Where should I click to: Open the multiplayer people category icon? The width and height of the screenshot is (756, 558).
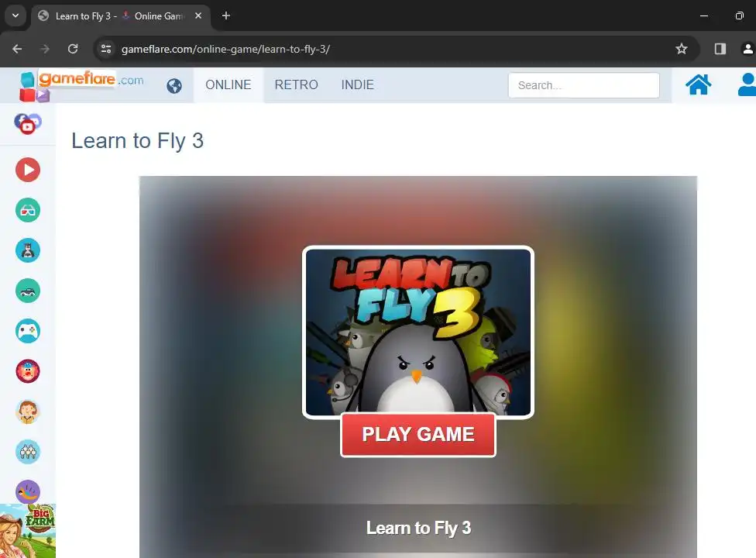click(27, 452)
